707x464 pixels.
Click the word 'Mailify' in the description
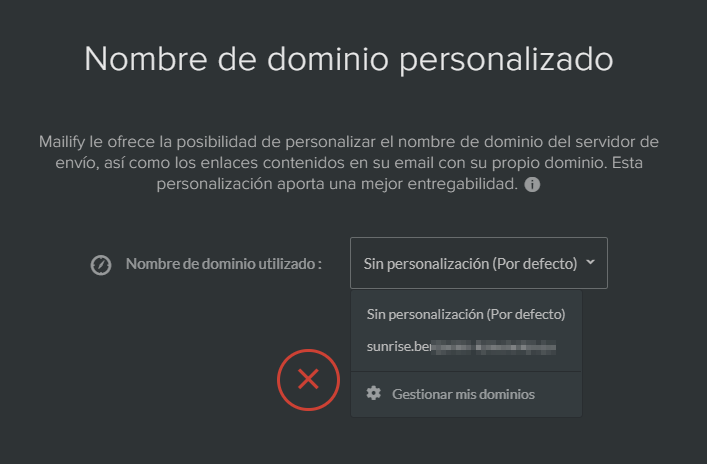[x=62, y=142]
